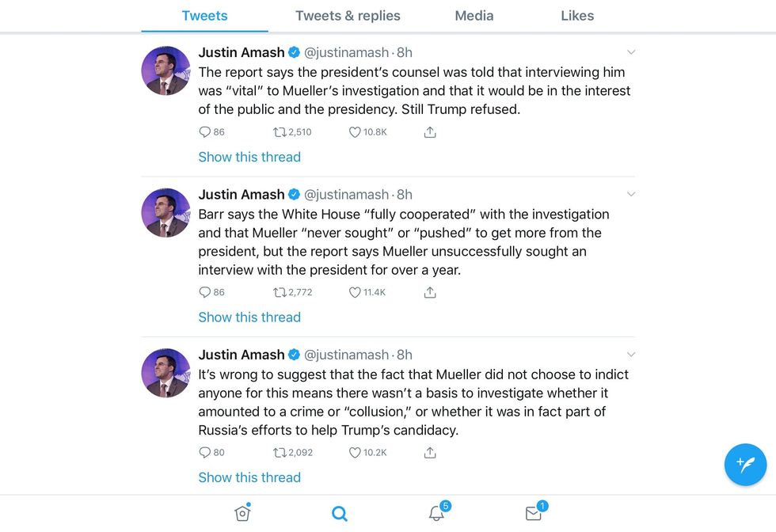The height and width of the screenshot is (532, 776).
Task: Open Notifications bell with 5 badge
Action: point(436,513)
